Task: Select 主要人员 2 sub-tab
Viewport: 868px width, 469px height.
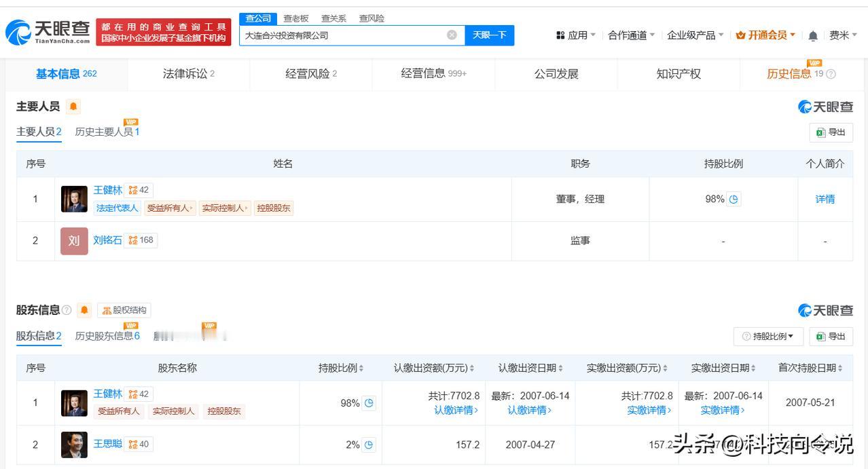Action: [x=39, y=132]
